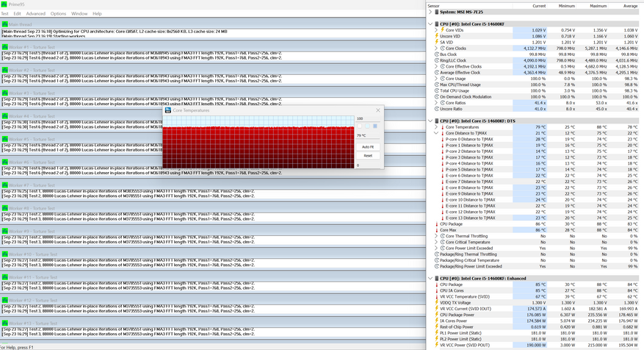Click the Core Clocks sensor icon

coord(441,48)
